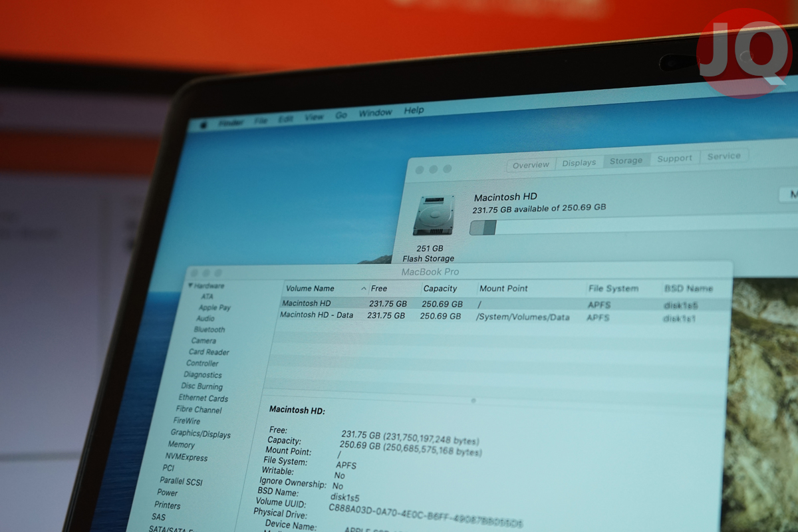798x532 pixels.
Task: Select FireWire in the sidebar
Action: (186, 421)
